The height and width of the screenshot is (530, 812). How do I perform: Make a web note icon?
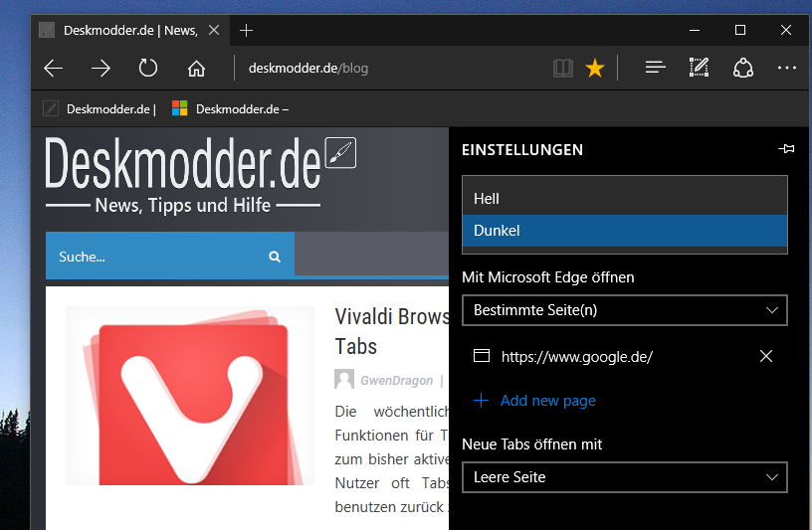699,68
